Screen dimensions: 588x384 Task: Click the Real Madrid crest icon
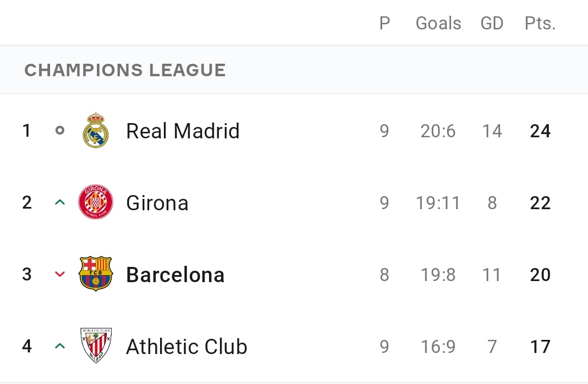pos(96,130)
